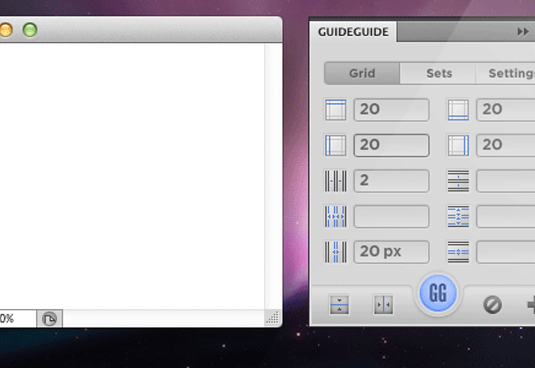Screen dimensions: 535x368
Task: Click the top margin icon
Action: tap(335, 109)
